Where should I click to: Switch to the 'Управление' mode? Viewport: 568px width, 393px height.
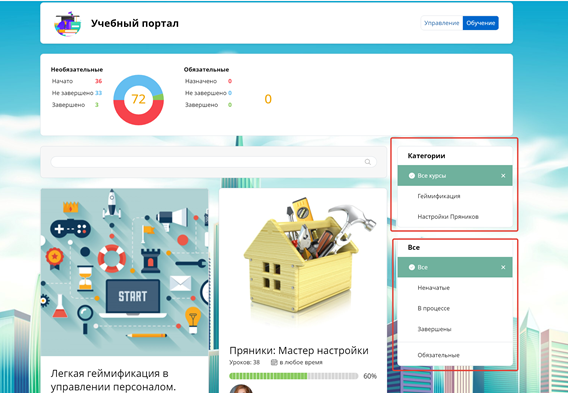[442, 23]
